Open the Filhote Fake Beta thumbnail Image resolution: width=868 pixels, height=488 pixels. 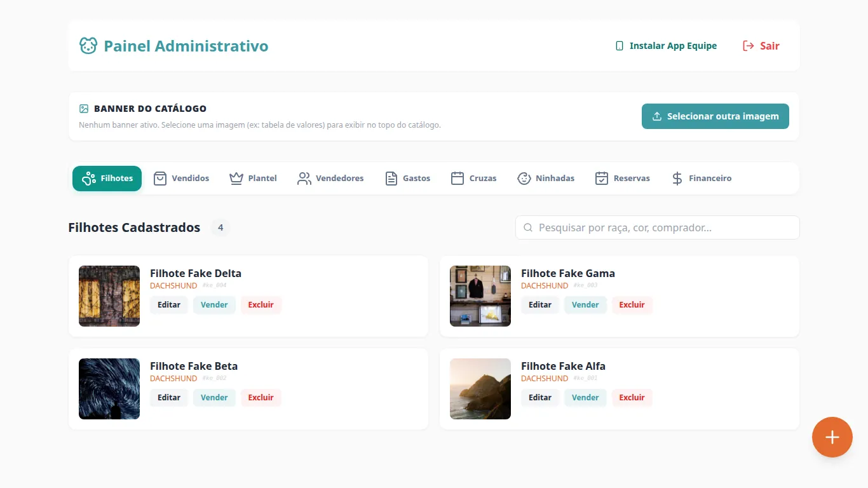coord(109,389)
